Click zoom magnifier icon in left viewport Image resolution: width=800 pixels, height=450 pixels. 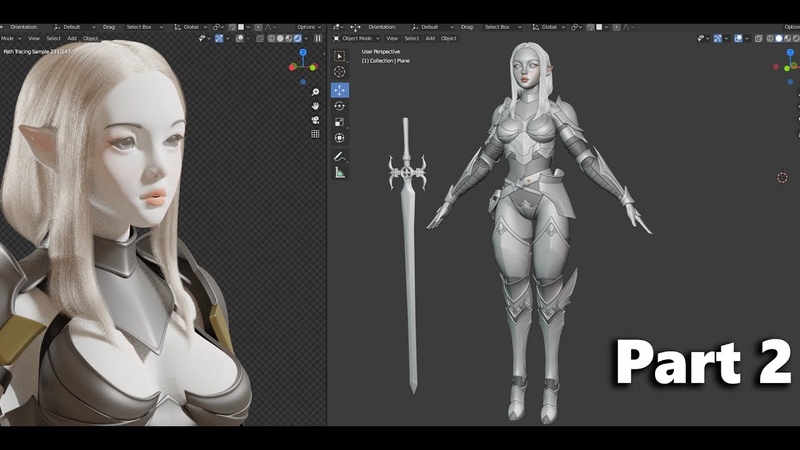coord(315,92)
